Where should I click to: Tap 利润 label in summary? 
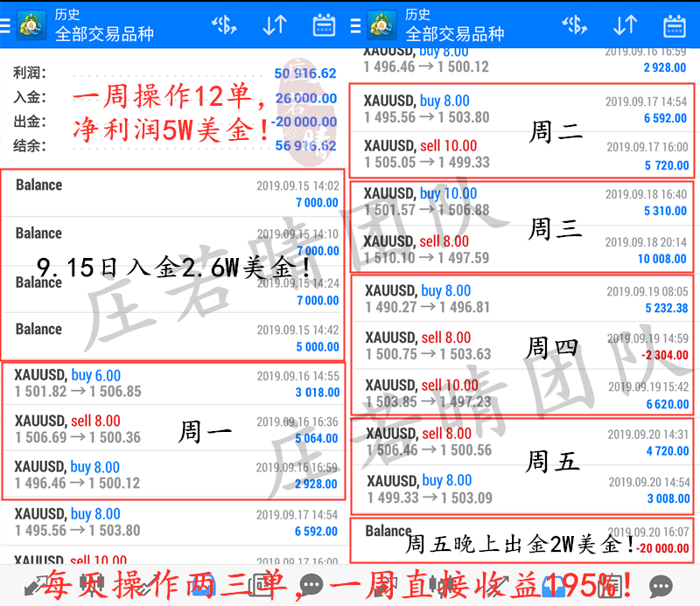29,73
